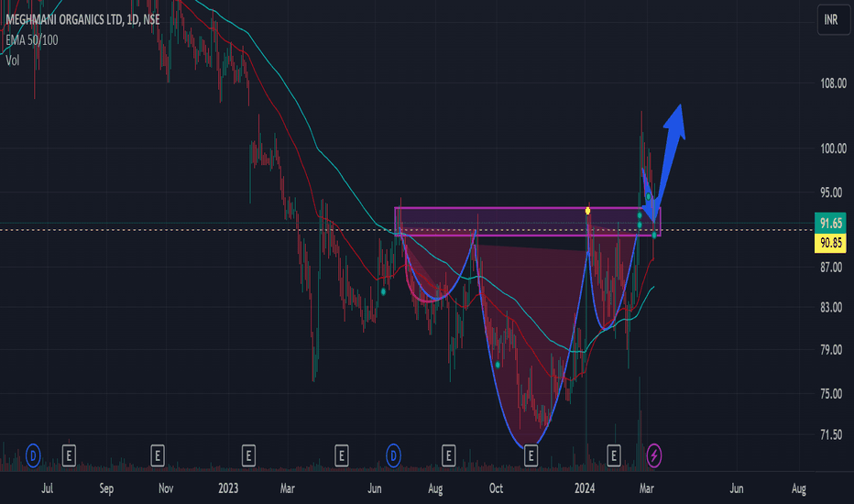854x504 pixels.
Task: Click the purple lightning bolt event marker
Action: pos(653,455)
